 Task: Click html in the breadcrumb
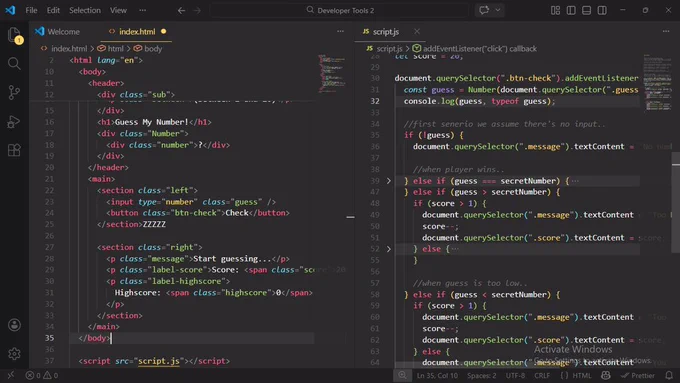click(x=115, y=49)
